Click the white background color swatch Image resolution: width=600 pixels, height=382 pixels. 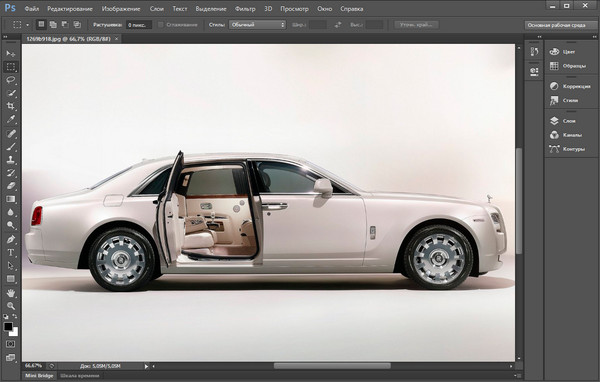tap(15, 333)
